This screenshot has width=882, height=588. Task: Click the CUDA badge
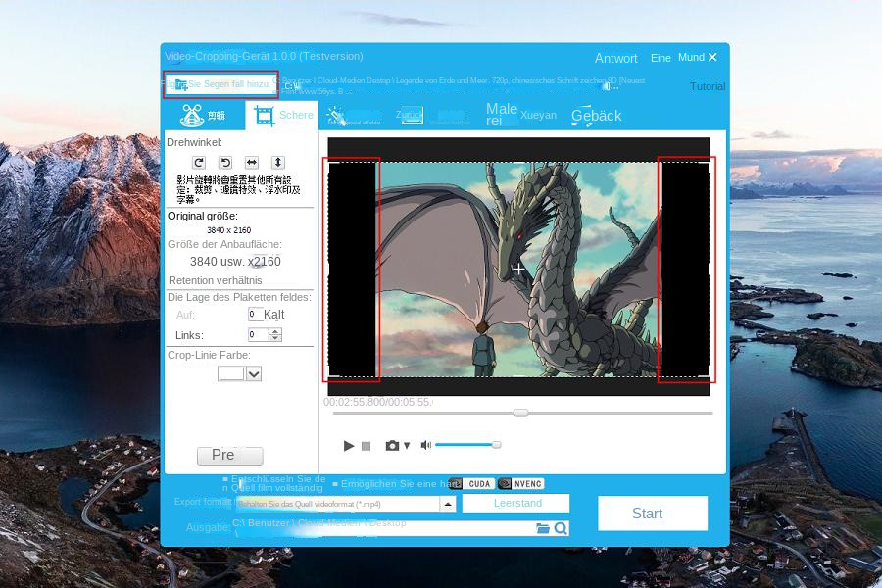pos(472,484)
